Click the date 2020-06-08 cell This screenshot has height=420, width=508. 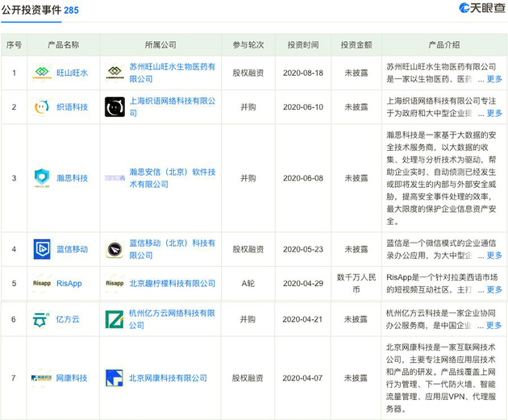pyautogui.click(x=303, y=178)
